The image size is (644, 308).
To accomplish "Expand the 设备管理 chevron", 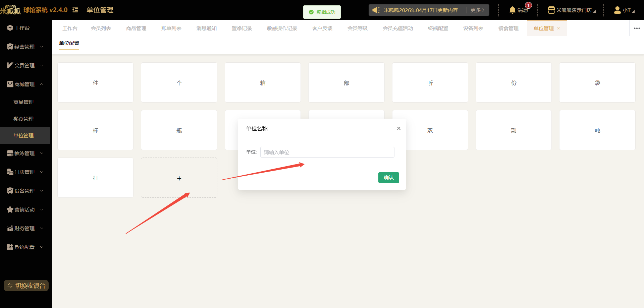I will pyautogui.click(x=42, y=191).
